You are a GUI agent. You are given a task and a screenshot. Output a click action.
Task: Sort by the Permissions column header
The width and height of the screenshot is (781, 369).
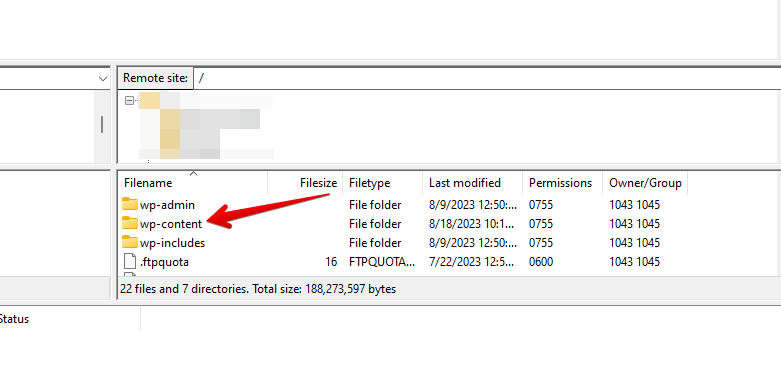point(562,183)
